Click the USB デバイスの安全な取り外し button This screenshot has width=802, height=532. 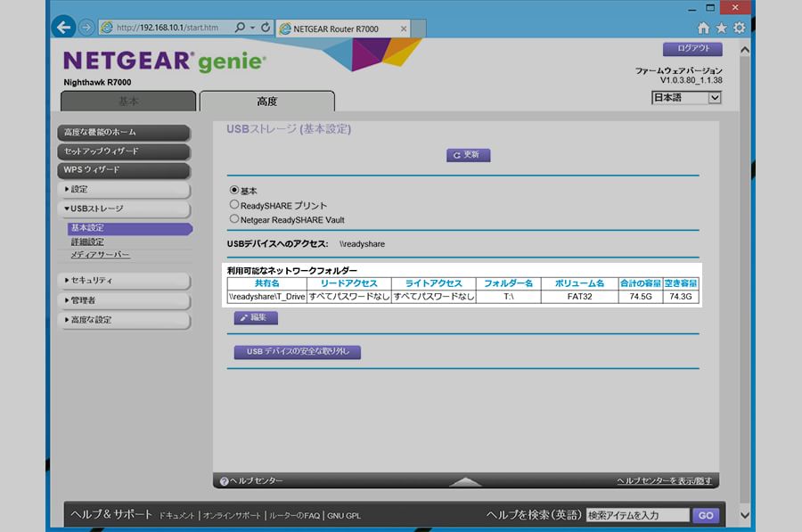point(297,352)
